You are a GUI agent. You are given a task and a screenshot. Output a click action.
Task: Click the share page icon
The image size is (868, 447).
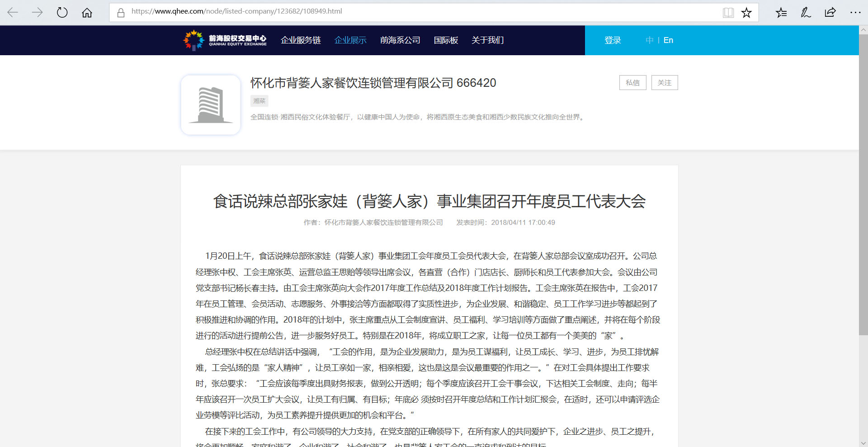830,13
